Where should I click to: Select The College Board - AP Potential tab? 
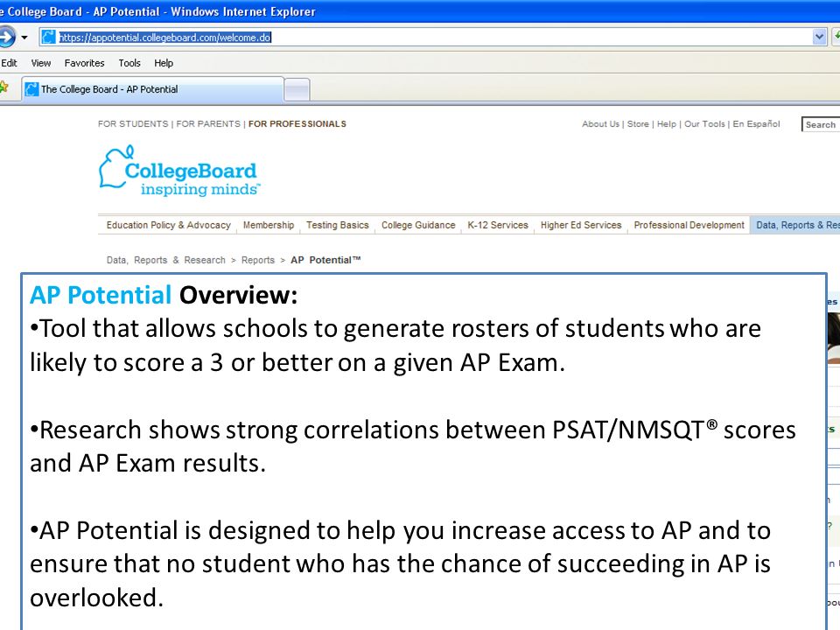coord(152,89)
